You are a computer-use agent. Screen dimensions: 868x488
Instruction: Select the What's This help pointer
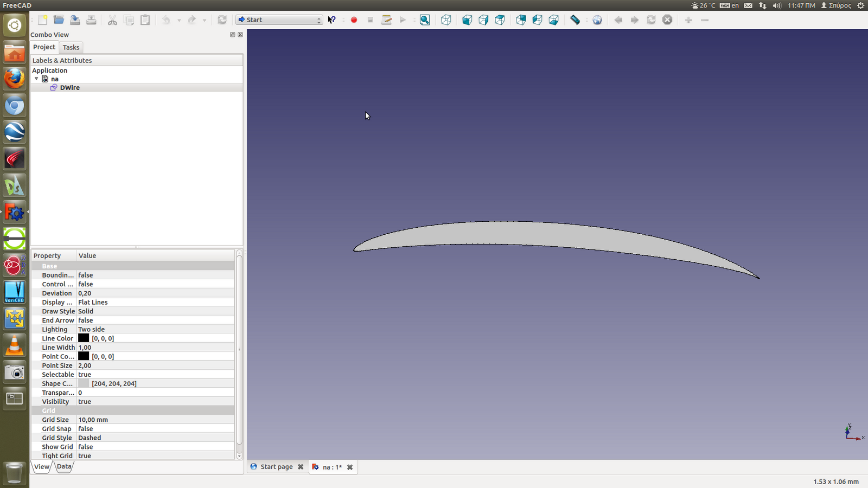(x=331, y=20)
